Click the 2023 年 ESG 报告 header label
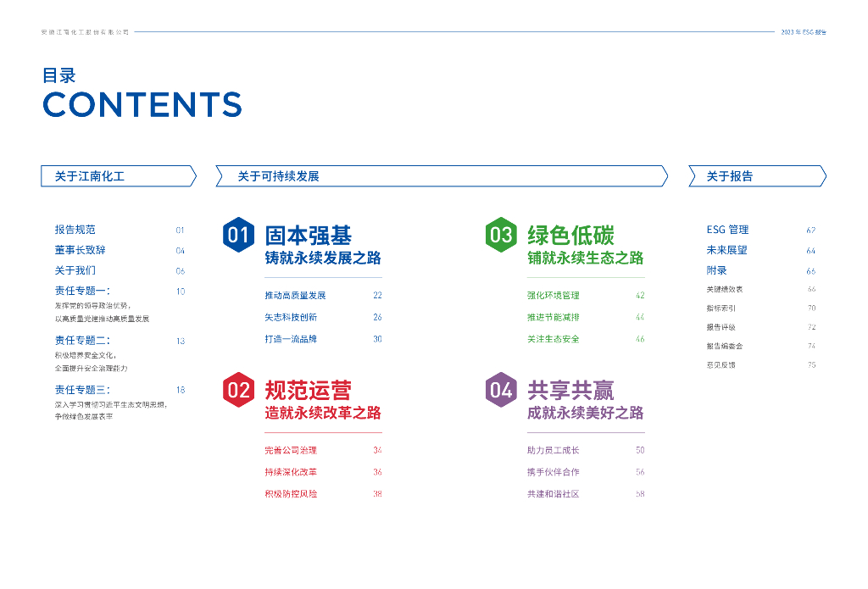This screenshot has width=868, height=589. point(804,32)
